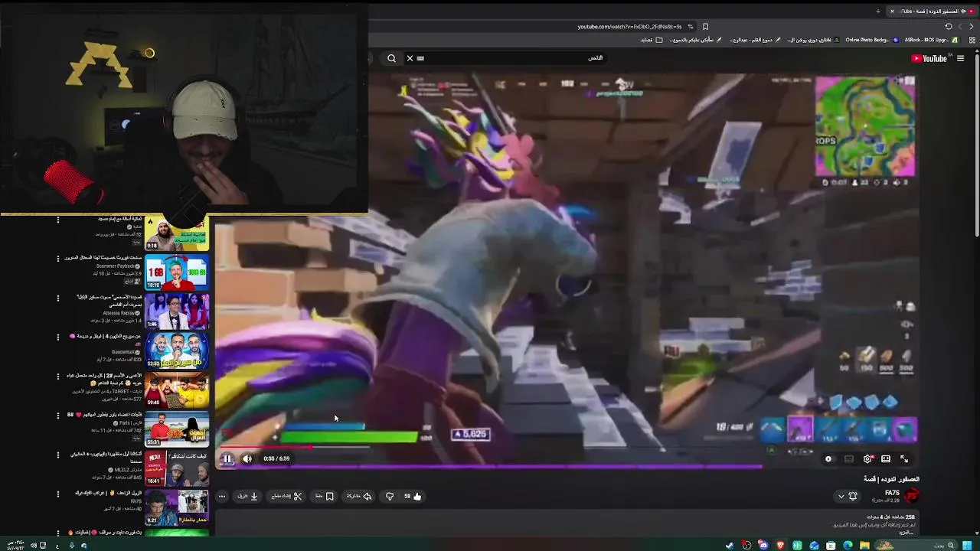
Task: Open options for the Scammer Payback video
Action: [x=57, y=259]
